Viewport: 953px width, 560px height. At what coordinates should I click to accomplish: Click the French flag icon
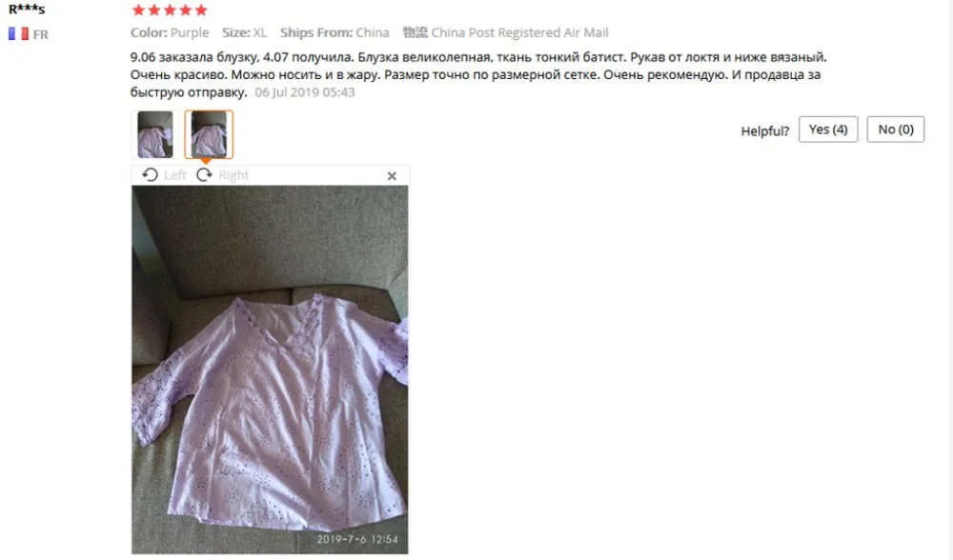point(18,34)
